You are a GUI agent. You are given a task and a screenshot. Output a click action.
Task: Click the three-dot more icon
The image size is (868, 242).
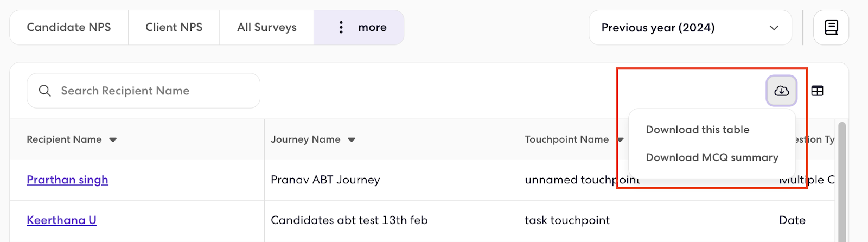pyautogui.click(x=341, y=27)
